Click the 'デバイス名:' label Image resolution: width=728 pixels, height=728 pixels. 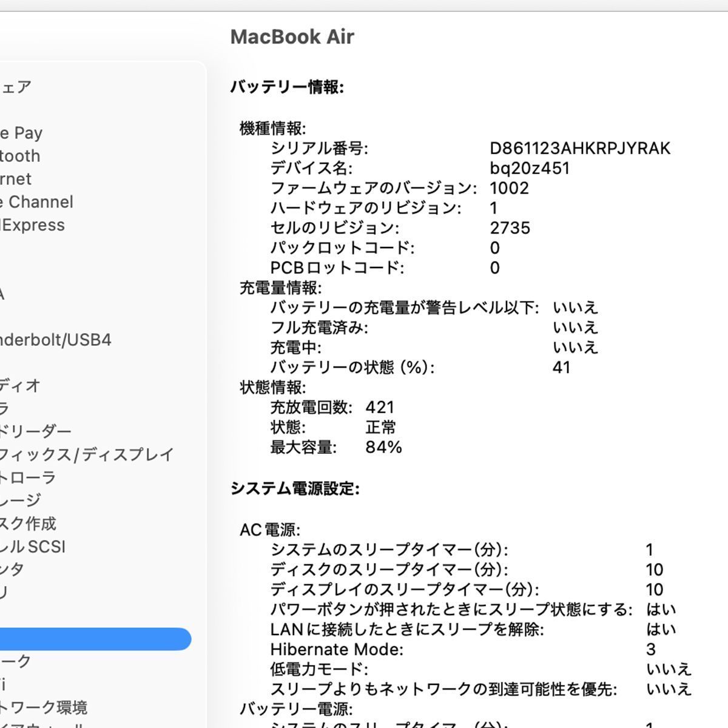[x=311, y=168]
